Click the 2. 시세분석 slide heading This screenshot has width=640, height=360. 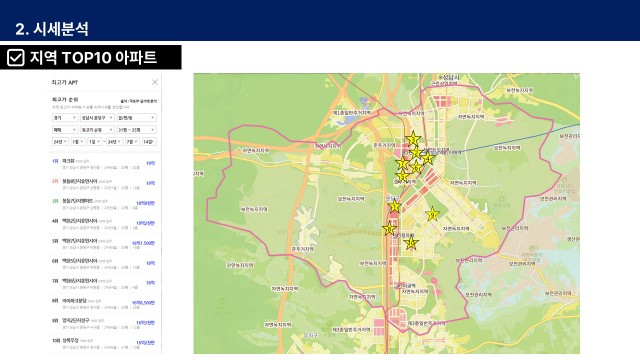point(52,29)
